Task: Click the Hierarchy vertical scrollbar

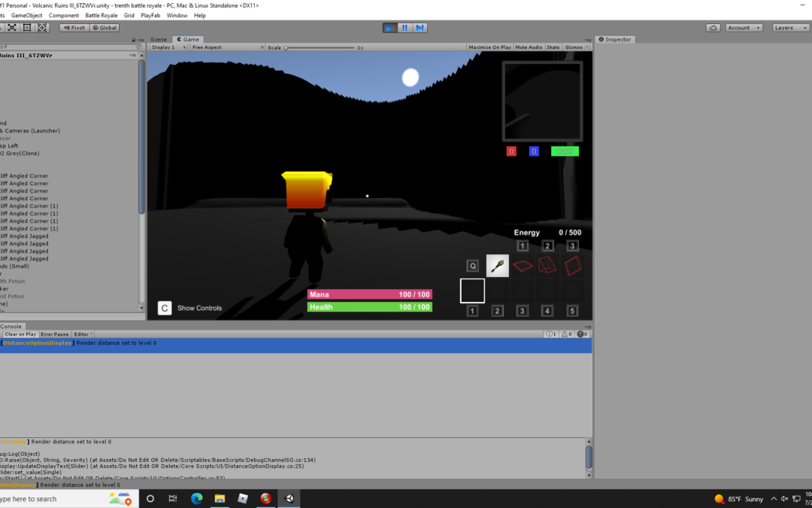Action: pyautogui.click(x=141, y=138)
